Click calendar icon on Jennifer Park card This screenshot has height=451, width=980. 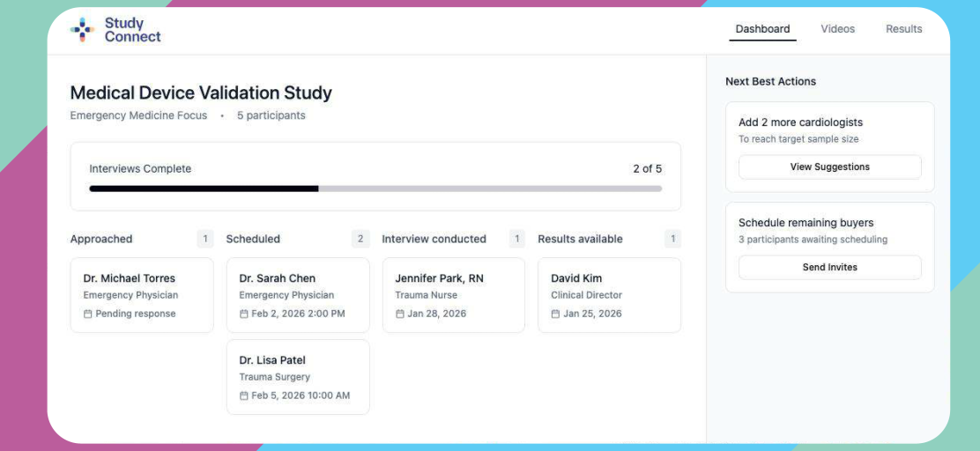click(x=400, y=314)
